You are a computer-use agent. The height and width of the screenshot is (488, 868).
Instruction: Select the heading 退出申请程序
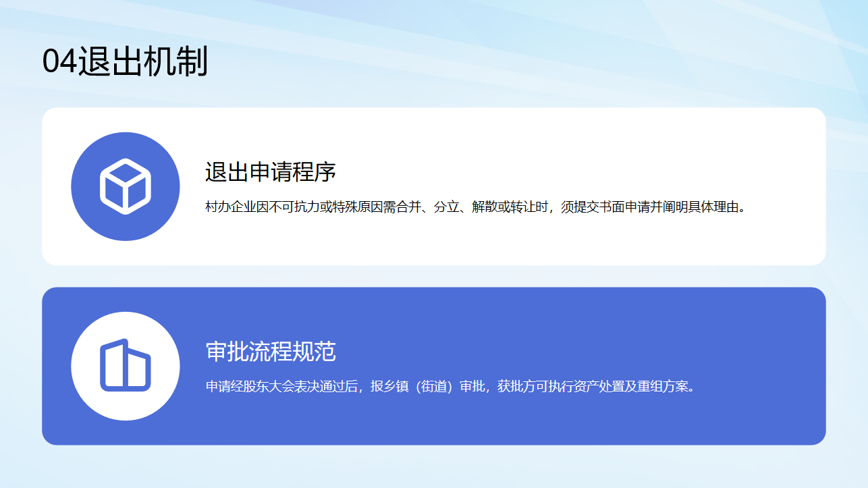coord(270,172)
